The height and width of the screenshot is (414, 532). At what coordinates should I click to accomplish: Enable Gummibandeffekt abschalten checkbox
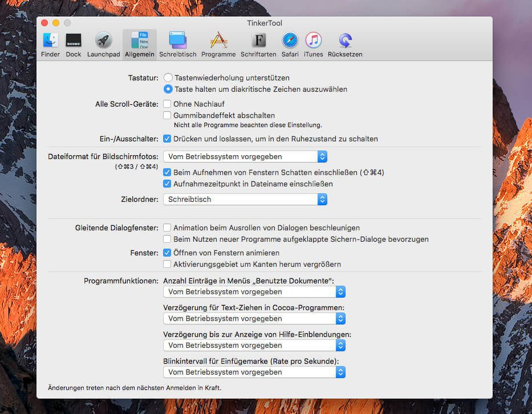coord(168,115)
